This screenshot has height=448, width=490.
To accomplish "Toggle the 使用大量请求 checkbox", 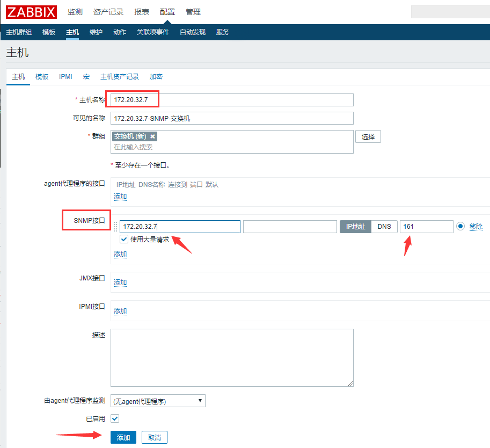I will coord(124,240).
